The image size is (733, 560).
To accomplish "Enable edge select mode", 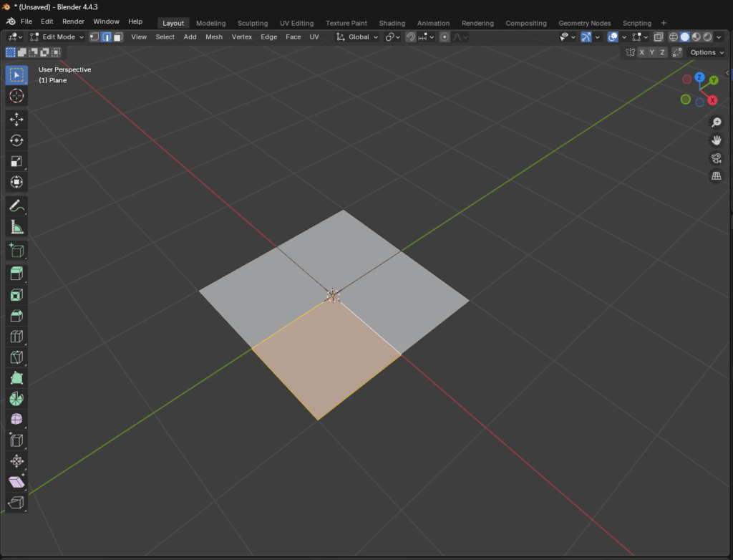I will 106,37.
